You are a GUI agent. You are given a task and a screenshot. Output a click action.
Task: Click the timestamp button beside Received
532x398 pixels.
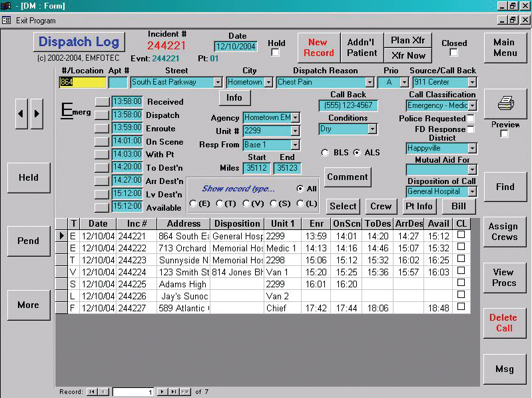click(101, 101)
